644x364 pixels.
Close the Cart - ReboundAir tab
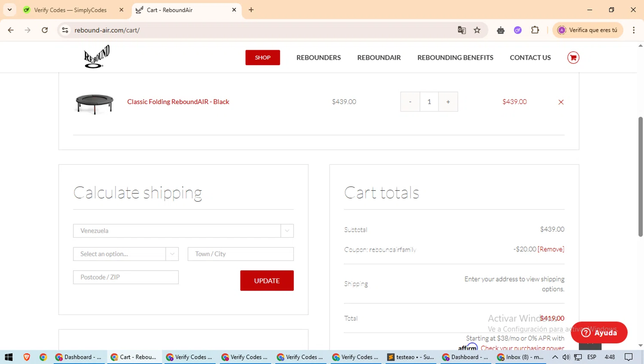pyautogui.click(x=234, y=10)
